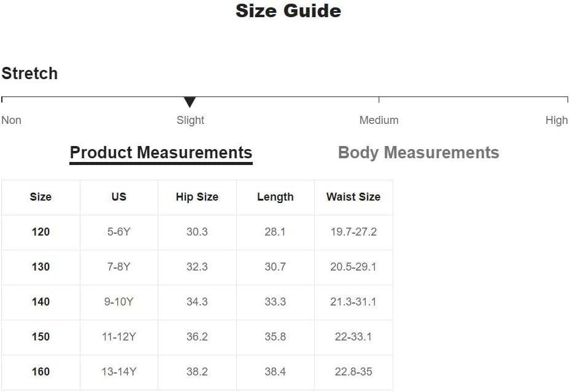This screenshot has height=392, width=570.
Task: Click the High stretch label
Action: click(x=557, y=120)
